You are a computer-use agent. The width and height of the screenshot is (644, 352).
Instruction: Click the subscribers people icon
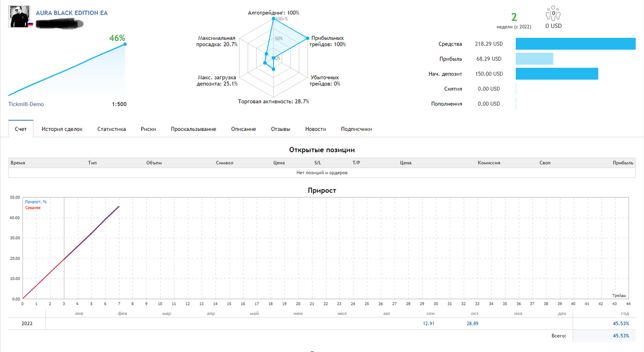pyautogui.click(x=553, y=14)
